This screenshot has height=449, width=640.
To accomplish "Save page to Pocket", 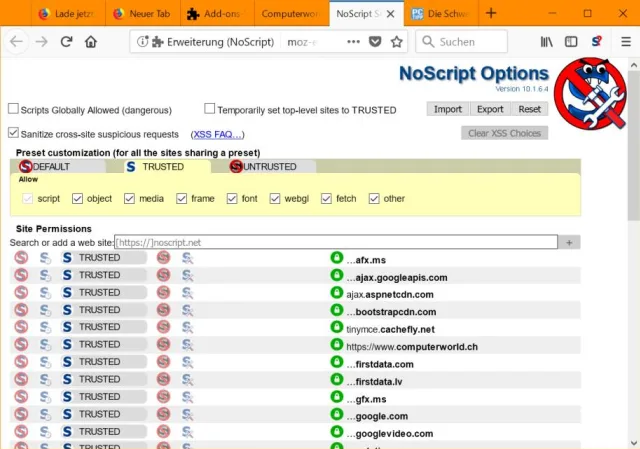I will (375, 42).
